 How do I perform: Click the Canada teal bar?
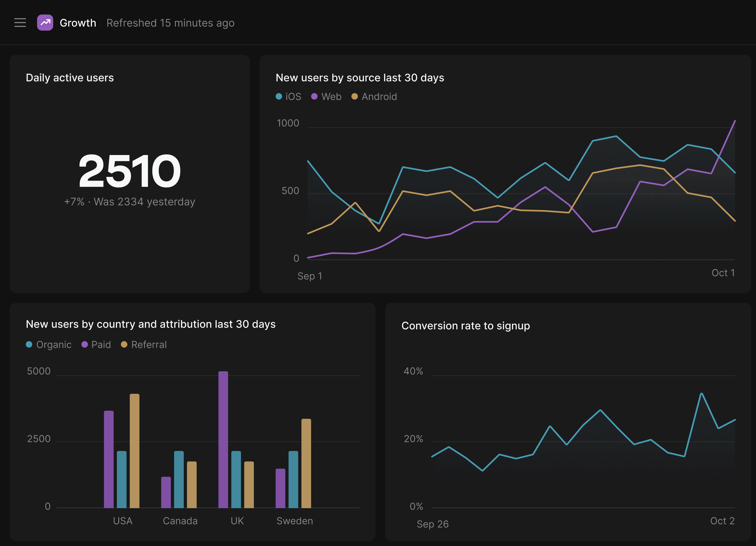click(179, 479)
